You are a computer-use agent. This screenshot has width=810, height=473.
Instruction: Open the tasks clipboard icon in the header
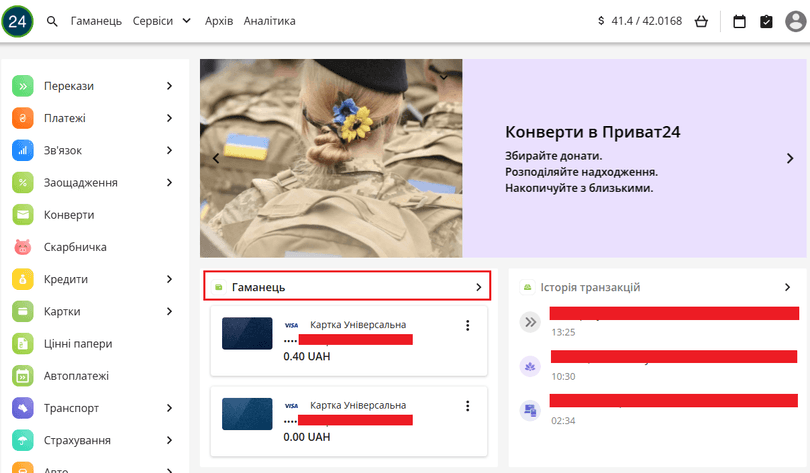[766, 21]
